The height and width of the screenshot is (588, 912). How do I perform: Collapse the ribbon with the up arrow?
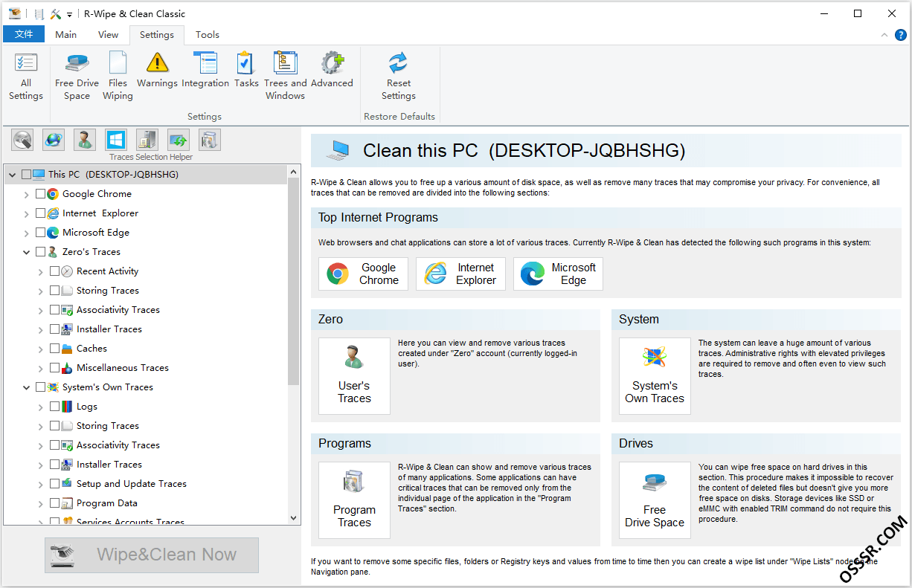(x=884, y=35)
